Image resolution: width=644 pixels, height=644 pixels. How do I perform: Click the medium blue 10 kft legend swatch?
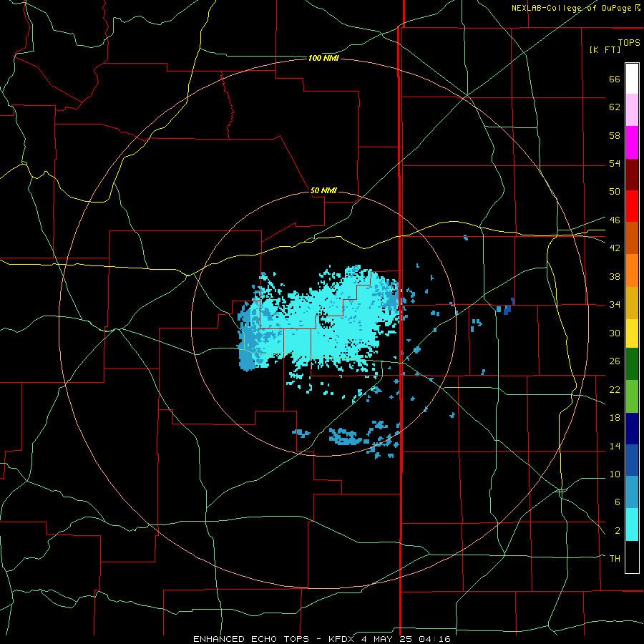click(x=632, y=460)
